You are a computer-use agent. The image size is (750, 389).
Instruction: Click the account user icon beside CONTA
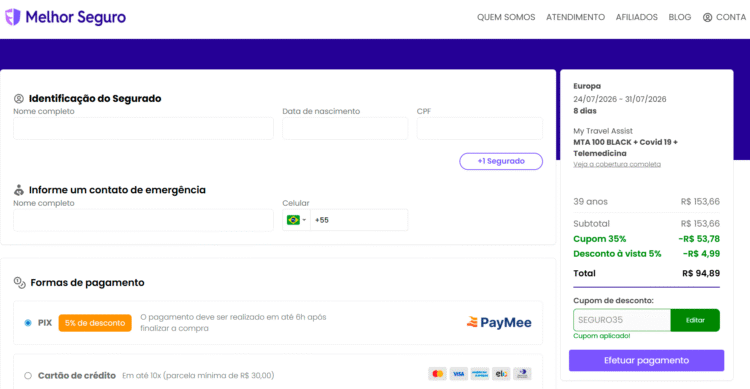pyautogui.click(x=707, y=17)
